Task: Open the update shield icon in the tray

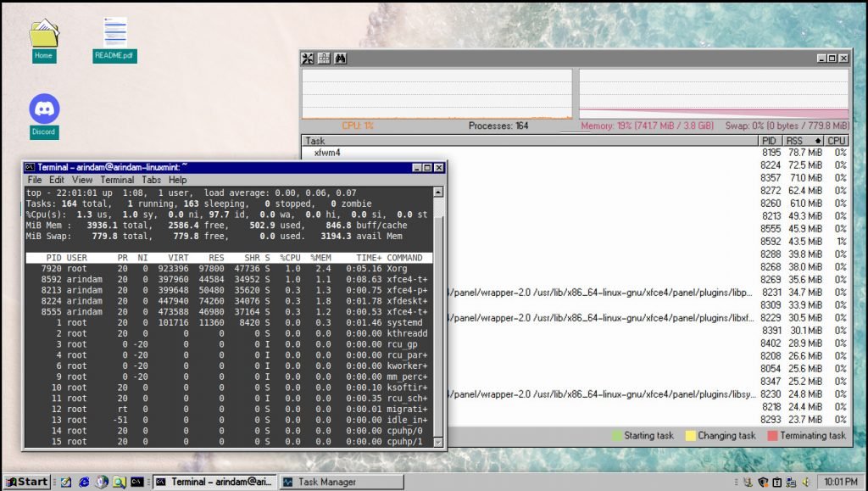Action: tap(763, 482)
